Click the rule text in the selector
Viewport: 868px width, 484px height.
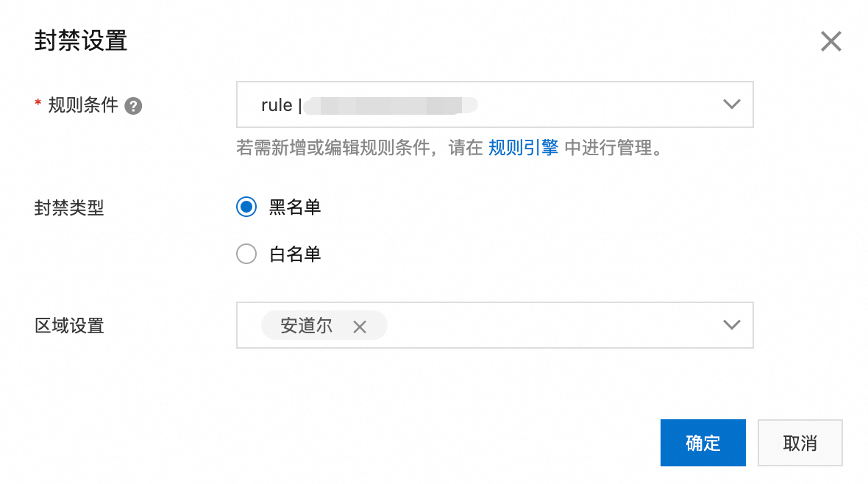(277, 105)
